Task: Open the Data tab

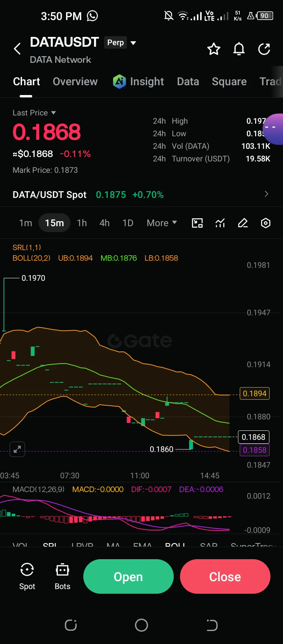Action: 188,82
